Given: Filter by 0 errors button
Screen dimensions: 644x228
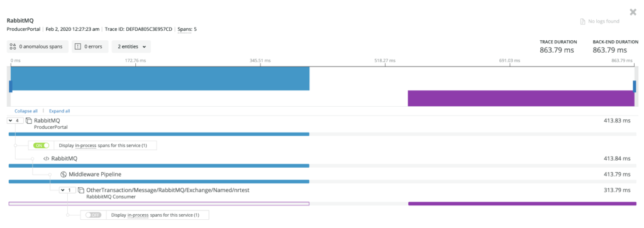Looking at the screenshot, I should (x=90, y=46).
